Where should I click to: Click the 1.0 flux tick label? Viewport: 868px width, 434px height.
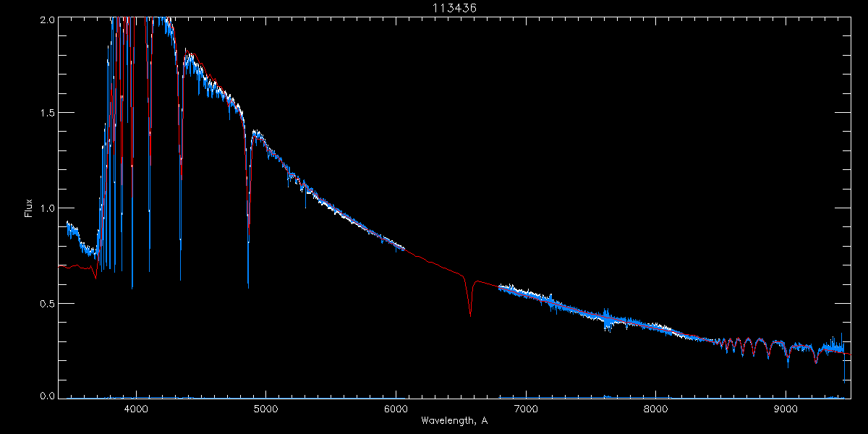(47, 208)
